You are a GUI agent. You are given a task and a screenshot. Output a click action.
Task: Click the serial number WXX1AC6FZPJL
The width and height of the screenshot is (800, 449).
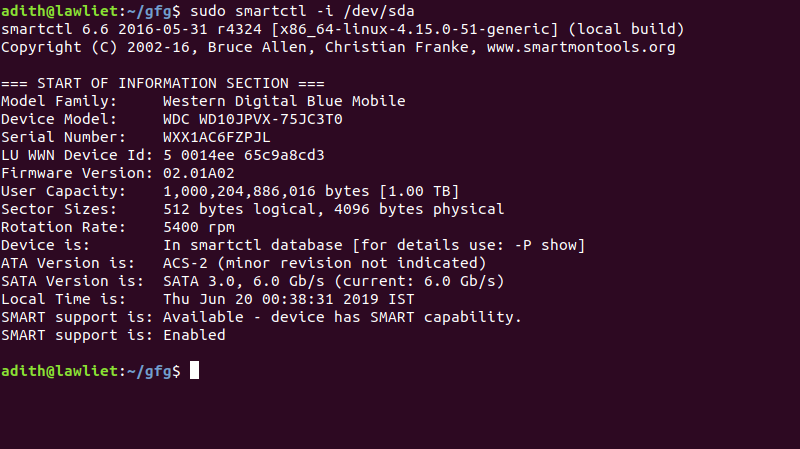tap(217, 137)
